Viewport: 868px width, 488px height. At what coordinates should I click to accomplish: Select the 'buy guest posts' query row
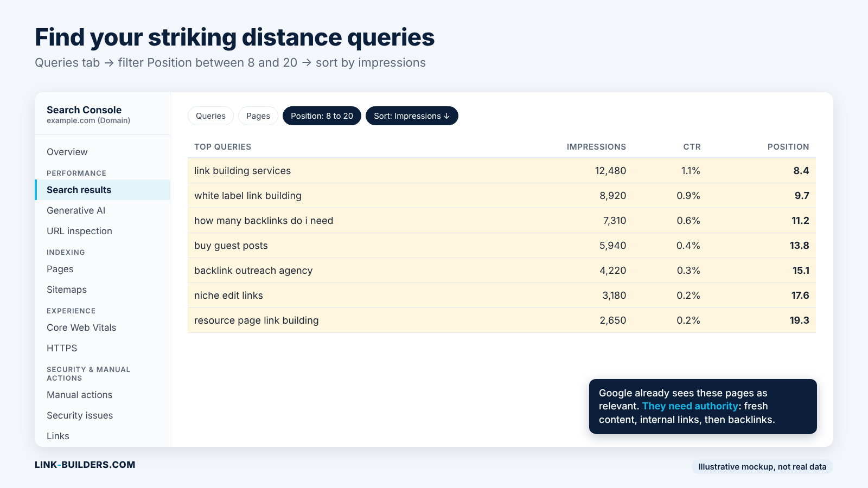(x=502, y=246)
